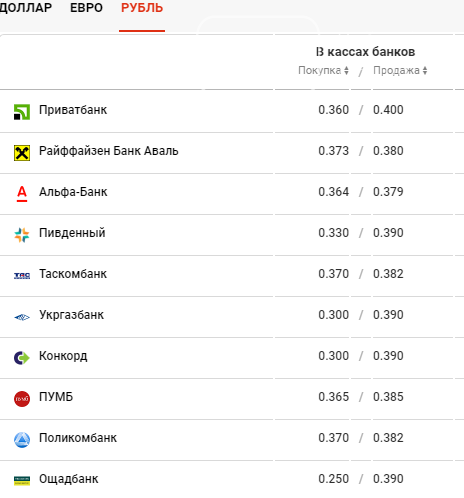Open the Ощадбанк bank link
The image size is (464, 498).
[69, 479]
